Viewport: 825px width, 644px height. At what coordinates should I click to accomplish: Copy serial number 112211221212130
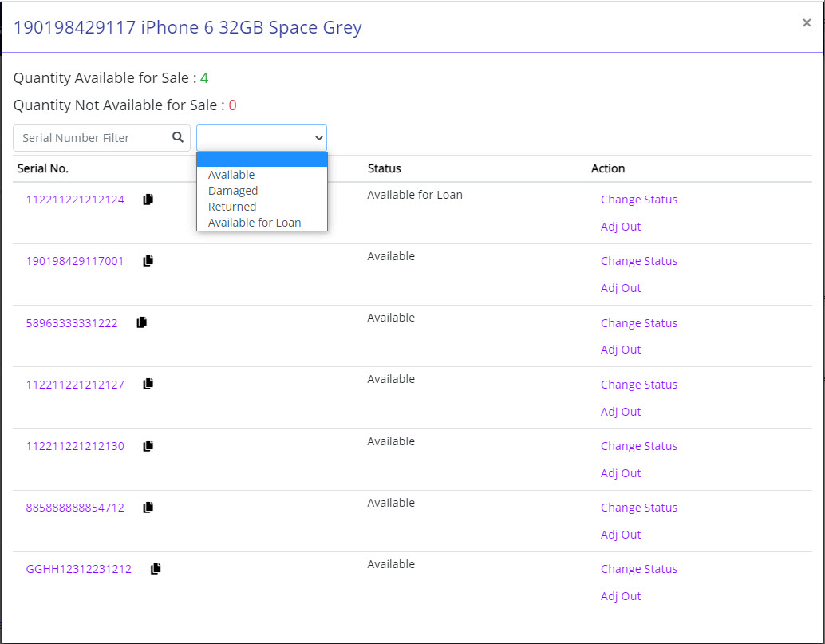coord(148,446)
